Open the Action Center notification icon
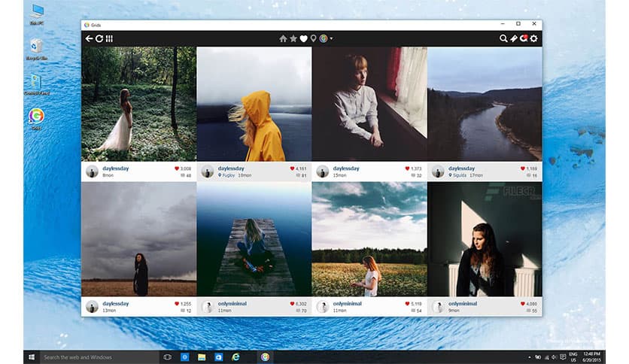629x364 pixels. point(563,356)
